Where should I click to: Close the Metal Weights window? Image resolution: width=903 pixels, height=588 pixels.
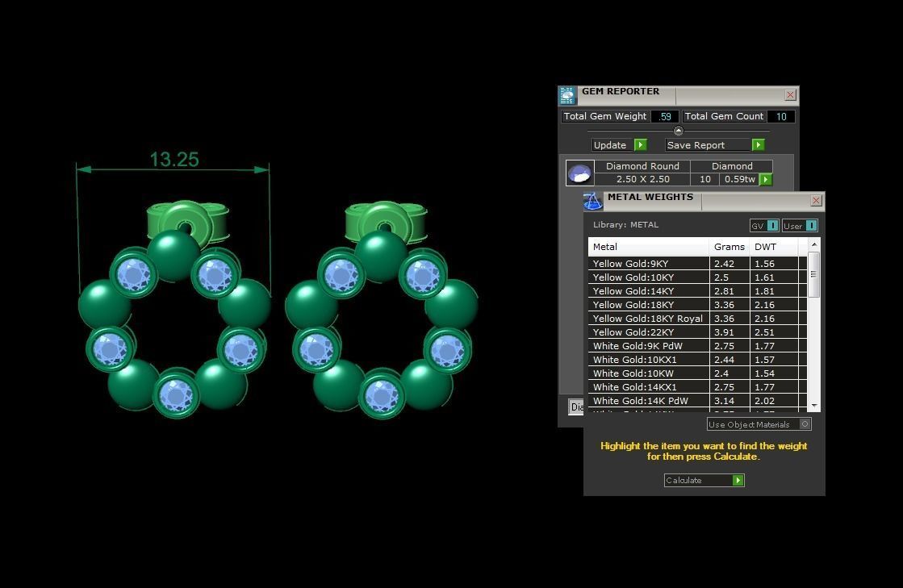(x=816, y=200)
